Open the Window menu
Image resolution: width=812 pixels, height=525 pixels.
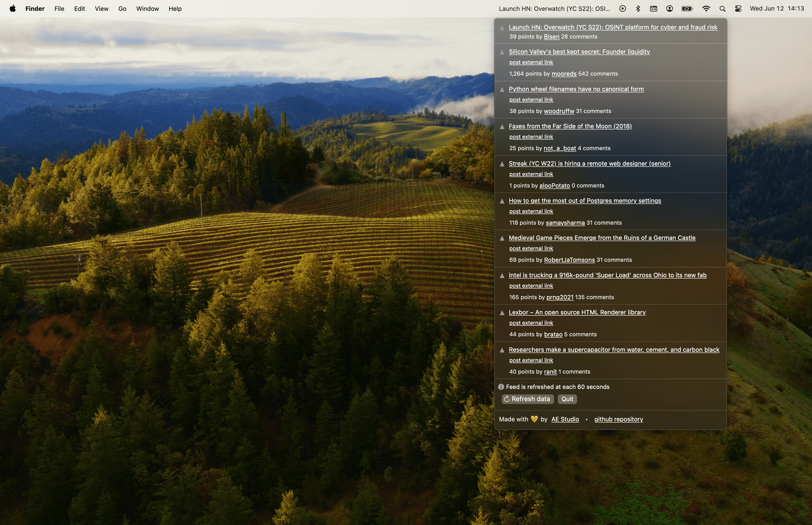click(x=147, y=8)
